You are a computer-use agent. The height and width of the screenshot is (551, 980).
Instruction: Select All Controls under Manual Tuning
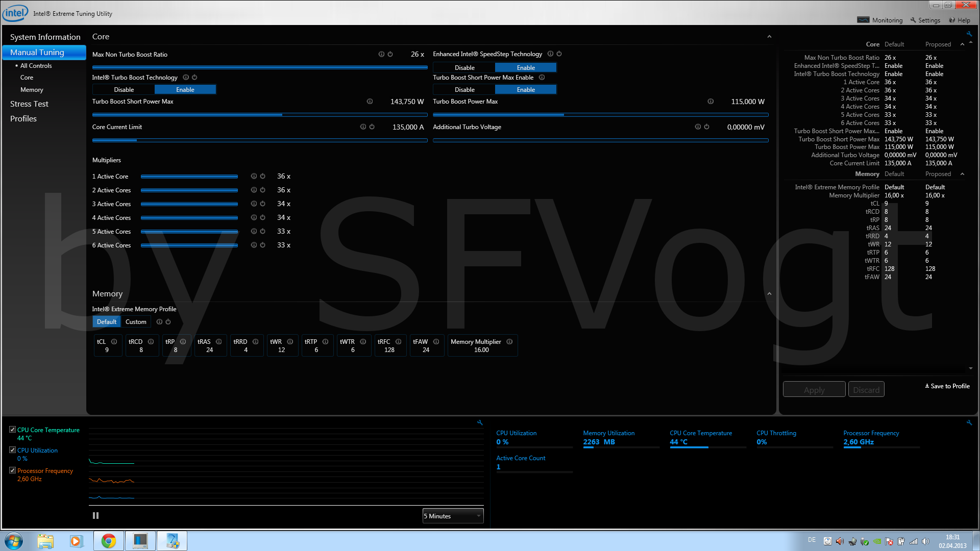(36, 66)
